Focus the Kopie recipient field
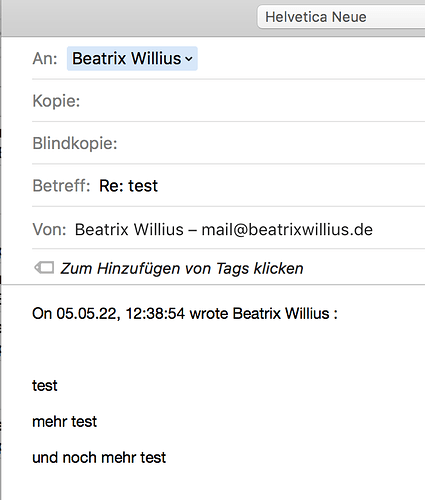Screen dimensions: 425x500 (253, 101)
